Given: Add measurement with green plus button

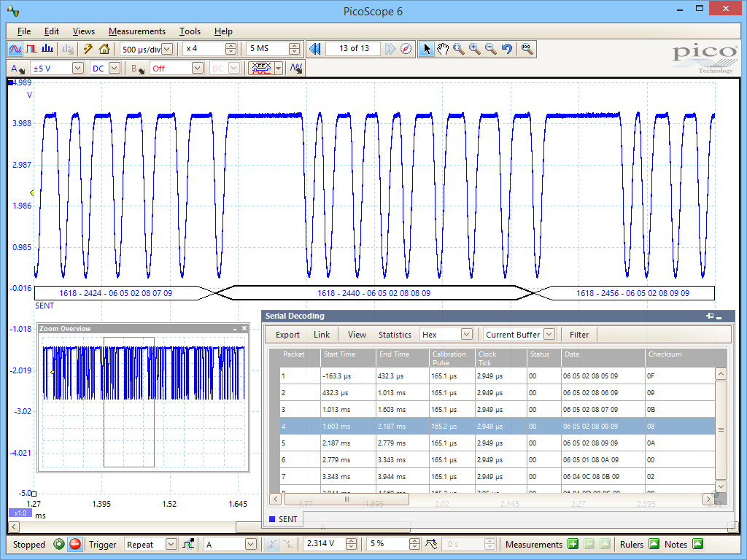Looking at the screenshot, I should tap(573, 544).
